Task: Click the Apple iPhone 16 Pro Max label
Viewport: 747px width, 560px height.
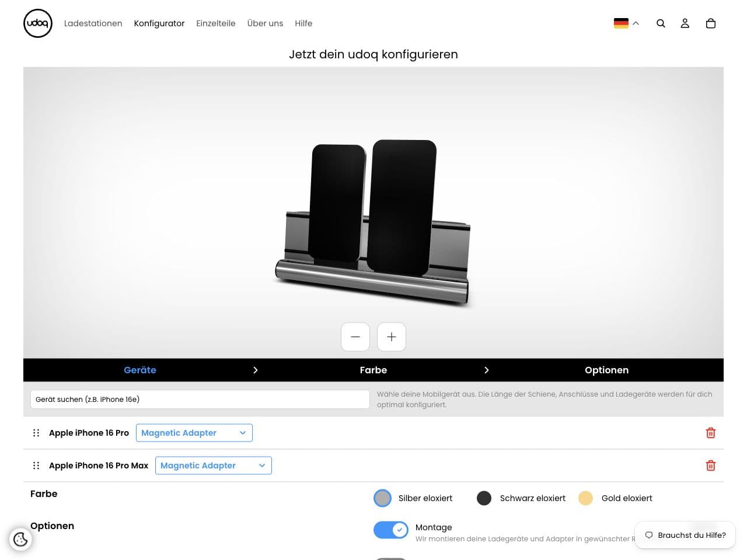Action: tap(99, 466)
